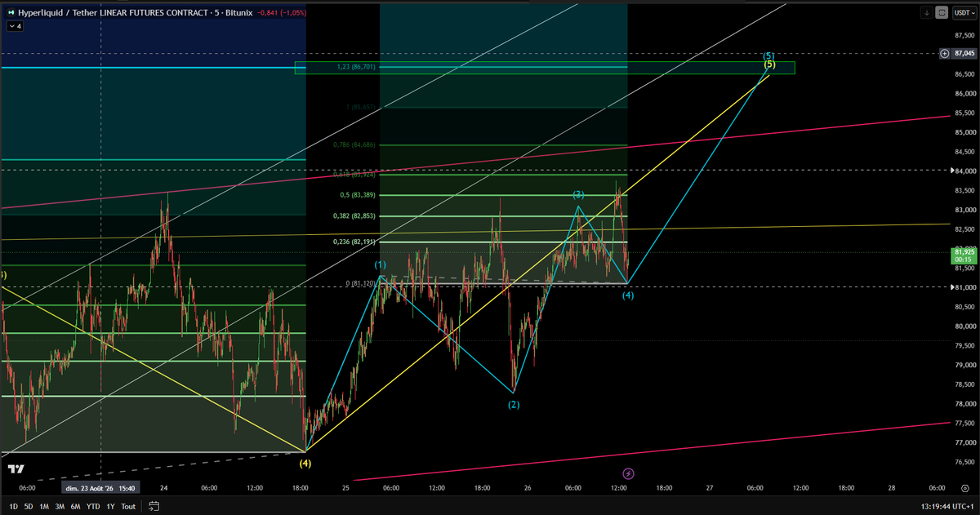Click the 25 date label on time axis

coord(346,487)
